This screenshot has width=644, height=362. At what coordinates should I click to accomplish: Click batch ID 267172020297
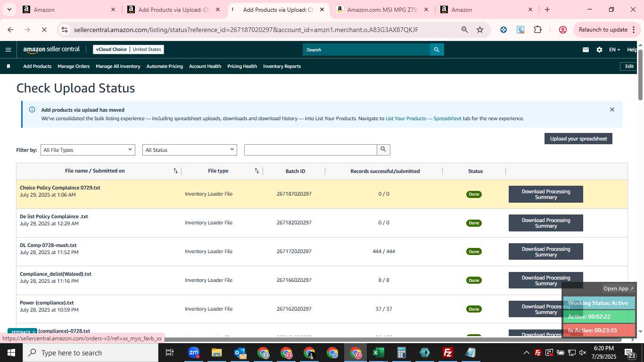(x=294, y=251)
